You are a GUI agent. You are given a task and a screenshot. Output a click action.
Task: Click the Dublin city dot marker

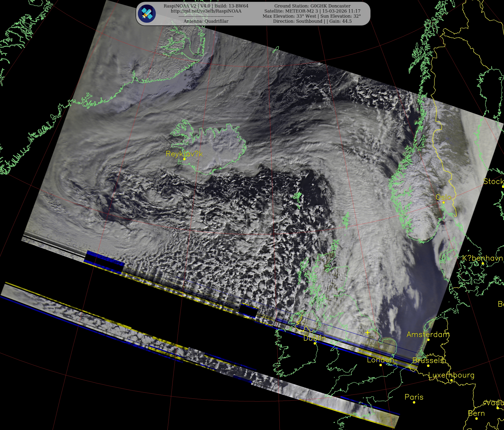[315, 343]
